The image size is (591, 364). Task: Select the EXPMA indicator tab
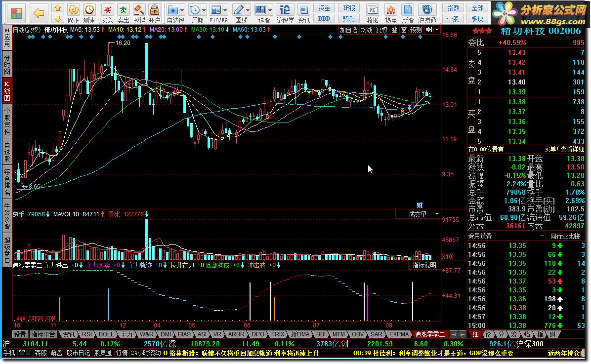click(399, 334)
